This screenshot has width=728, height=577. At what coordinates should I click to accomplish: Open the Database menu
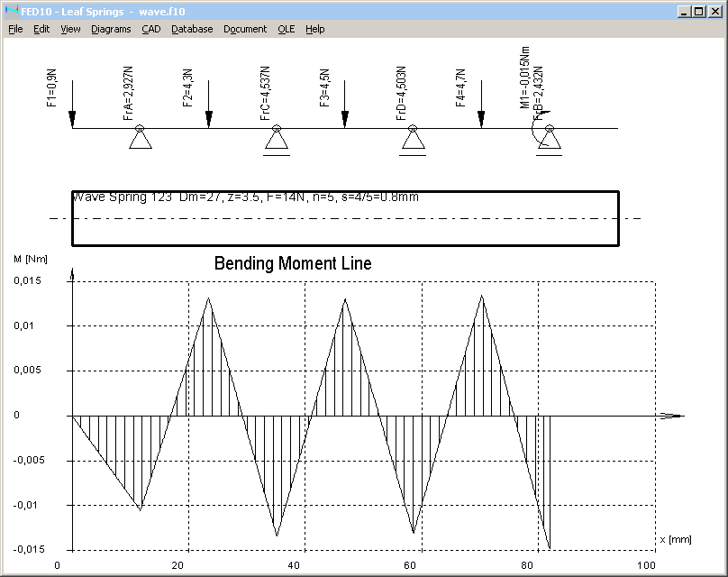[192, 29]
